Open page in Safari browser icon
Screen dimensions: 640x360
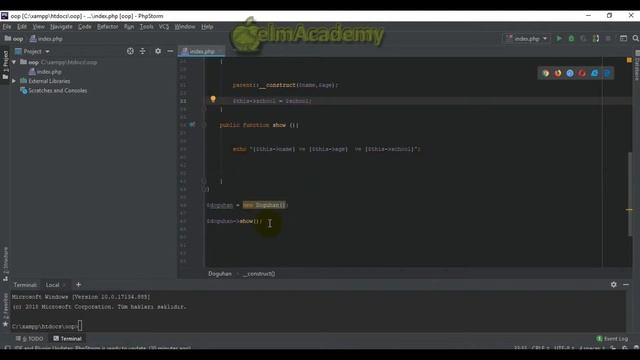click(570, 73)
